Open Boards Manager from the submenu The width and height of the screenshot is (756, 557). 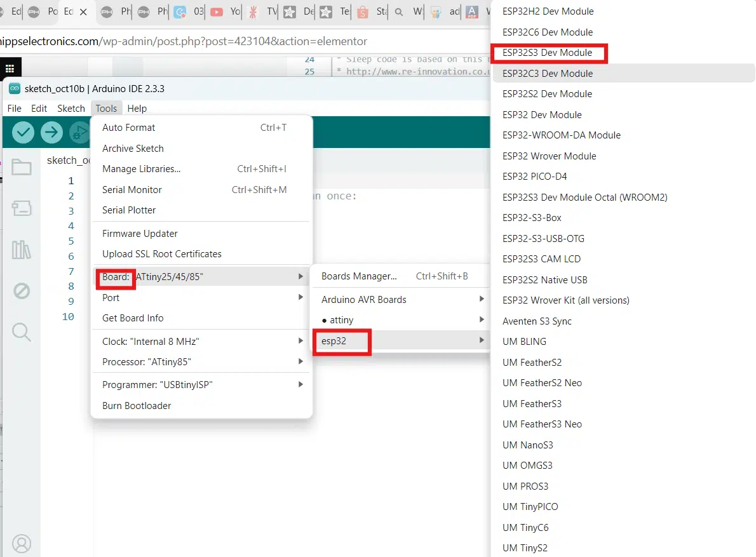[401, 276]
